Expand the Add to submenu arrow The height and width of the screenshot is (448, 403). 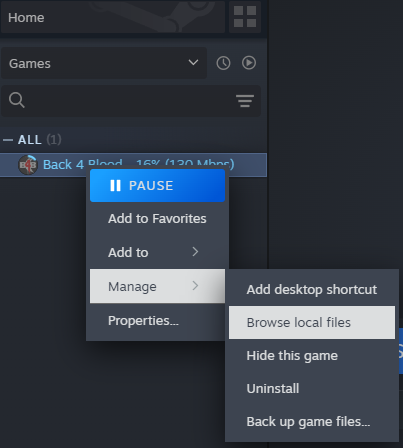pos(195,252)
